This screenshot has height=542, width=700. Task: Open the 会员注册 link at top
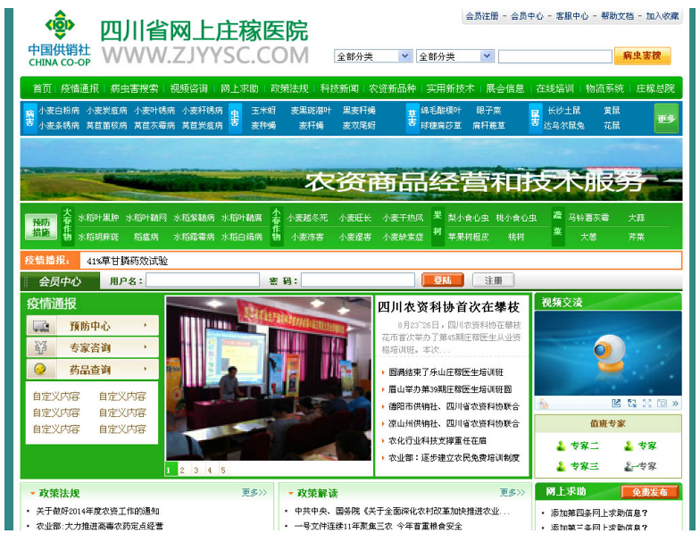[482, 16]
